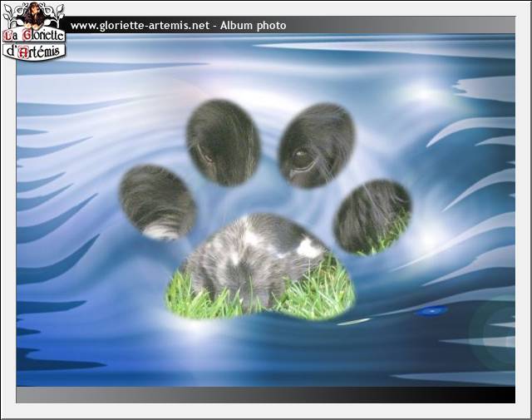Click the large central paw pad
The image size is (532, 420).
(x=259, y=268)
